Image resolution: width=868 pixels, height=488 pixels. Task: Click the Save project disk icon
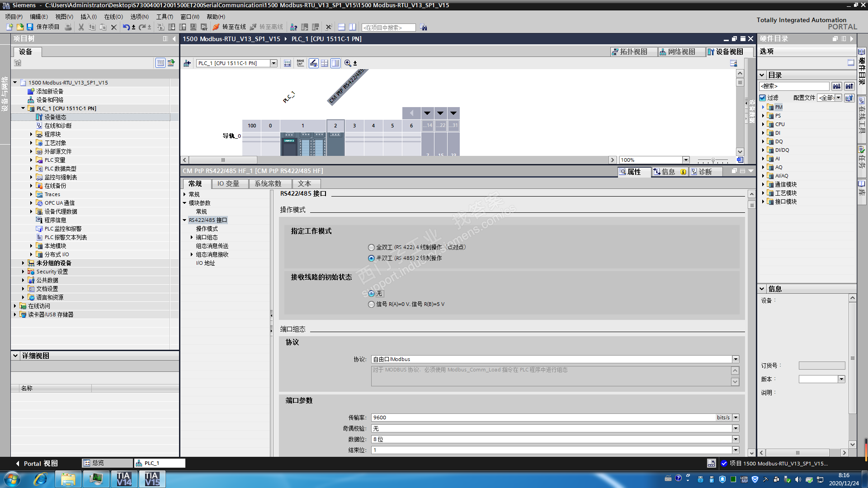(x=30, y=27)
